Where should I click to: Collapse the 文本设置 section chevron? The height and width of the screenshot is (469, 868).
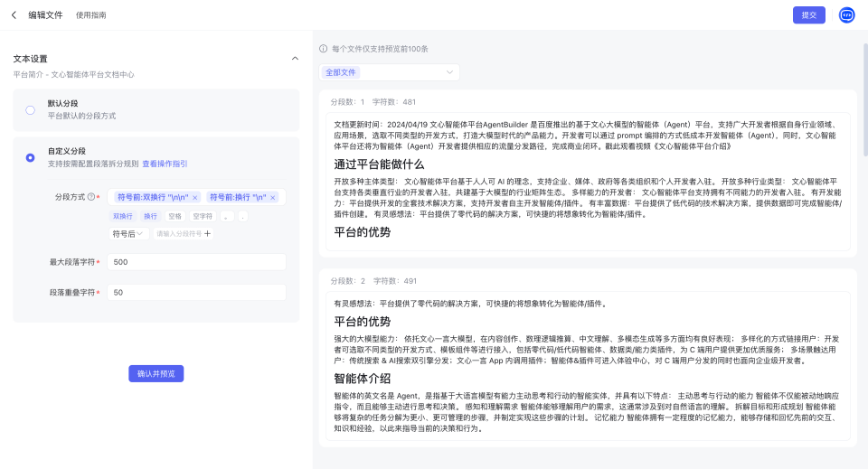pos(295,58)
